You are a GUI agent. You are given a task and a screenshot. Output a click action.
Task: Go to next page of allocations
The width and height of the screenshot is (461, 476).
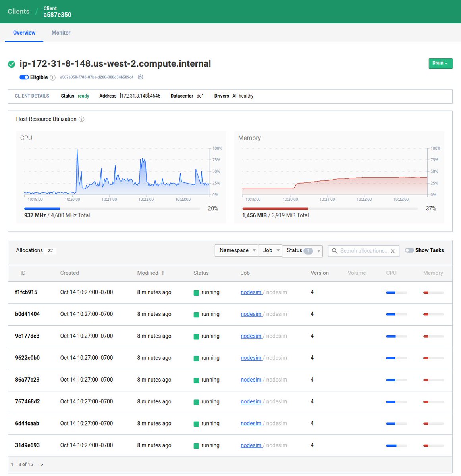point(42,464)
